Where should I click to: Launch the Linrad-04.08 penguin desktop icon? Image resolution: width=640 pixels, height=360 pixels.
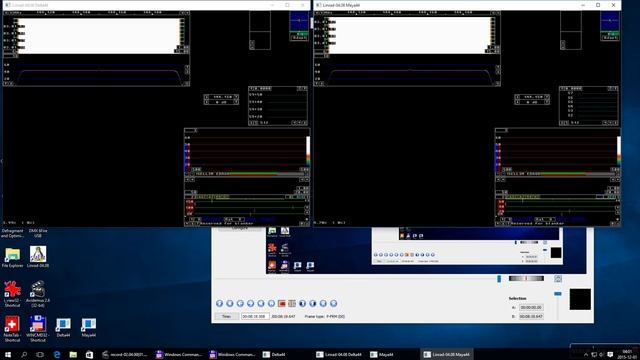(38, 257)
